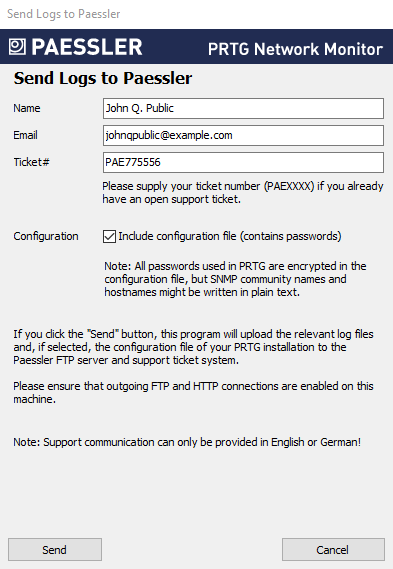Click the Name field label

(27, 108)
